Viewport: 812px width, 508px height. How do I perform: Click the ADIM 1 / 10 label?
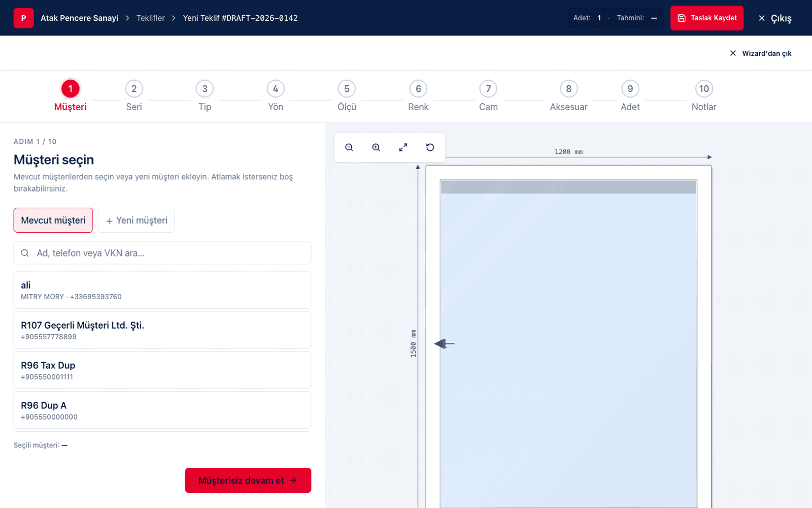pos(35,141)
